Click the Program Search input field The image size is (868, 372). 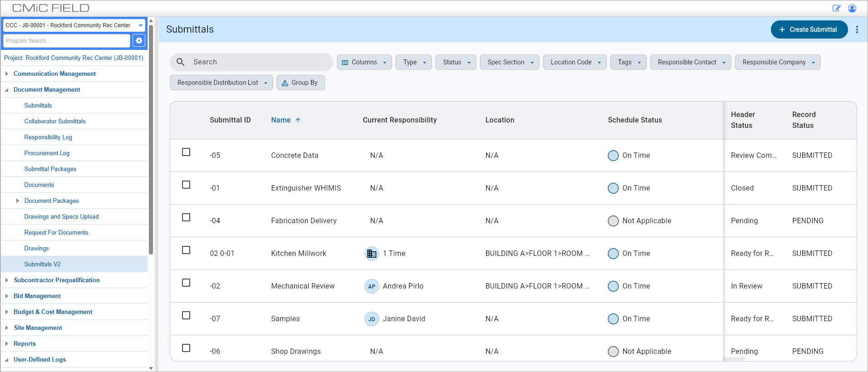(67, 41)
